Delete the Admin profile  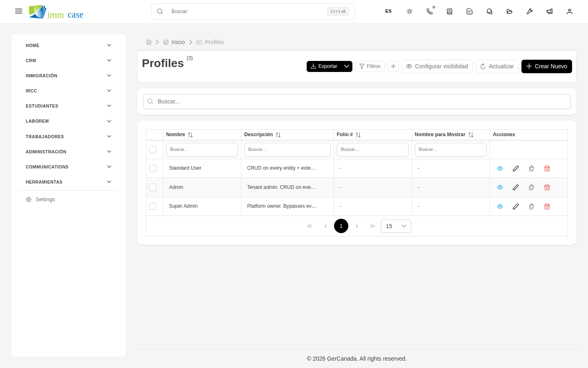[x=547, y=187]
